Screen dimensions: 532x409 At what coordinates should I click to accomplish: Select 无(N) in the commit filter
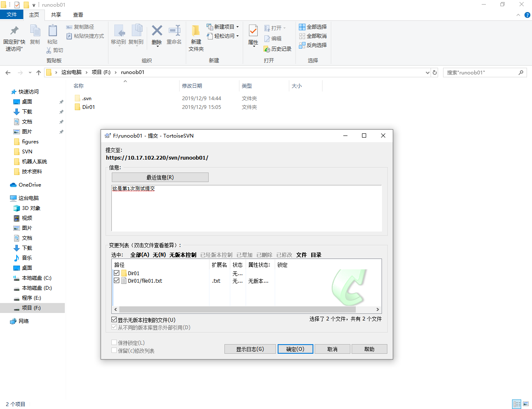pos(159,255)
